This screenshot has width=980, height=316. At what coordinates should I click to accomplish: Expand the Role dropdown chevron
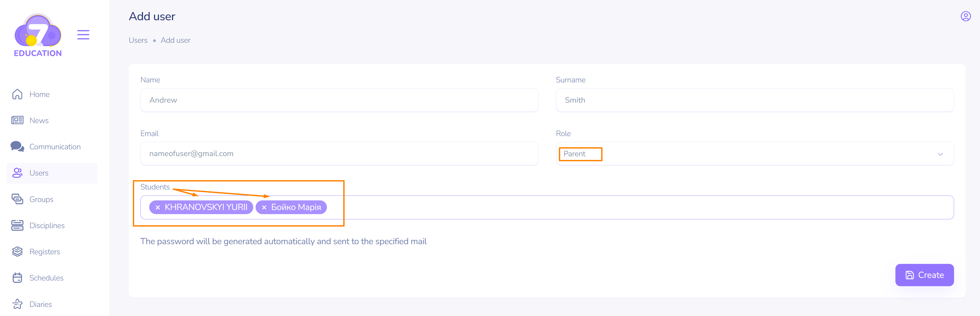tap(940, 154)
